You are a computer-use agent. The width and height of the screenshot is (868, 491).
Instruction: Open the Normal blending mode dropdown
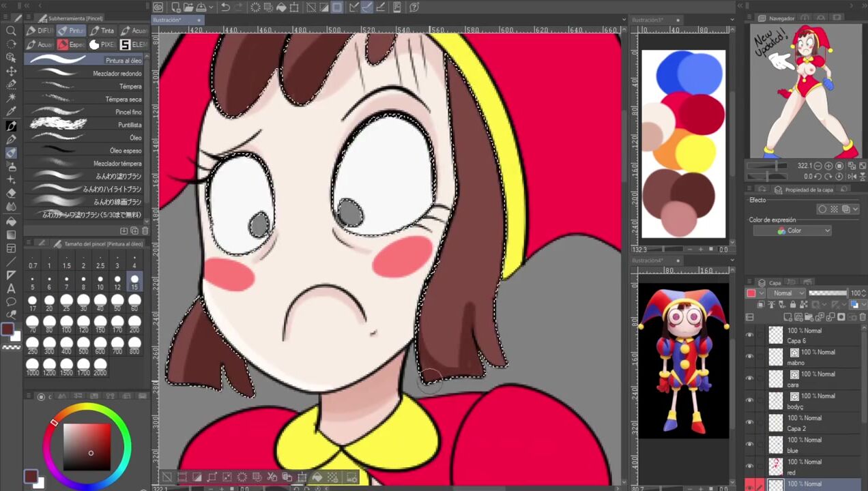pos(787,293)
